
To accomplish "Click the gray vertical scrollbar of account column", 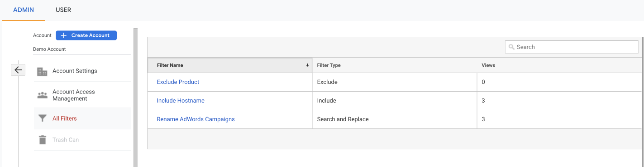I will tap(135, 98).
